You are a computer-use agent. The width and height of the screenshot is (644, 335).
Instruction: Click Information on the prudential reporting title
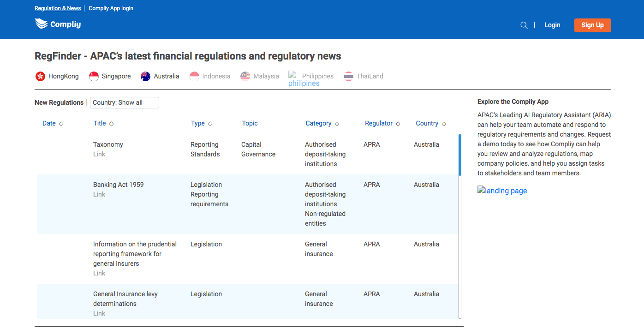(135, 254)
